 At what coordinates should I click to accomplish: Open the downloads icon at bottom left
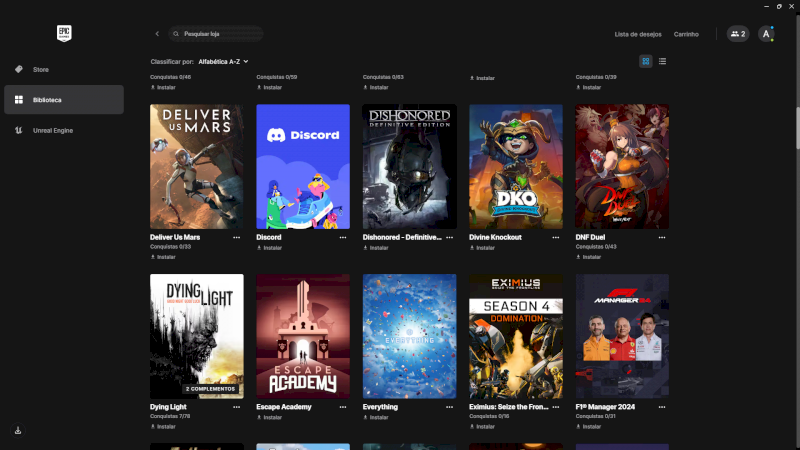(18, 430)
